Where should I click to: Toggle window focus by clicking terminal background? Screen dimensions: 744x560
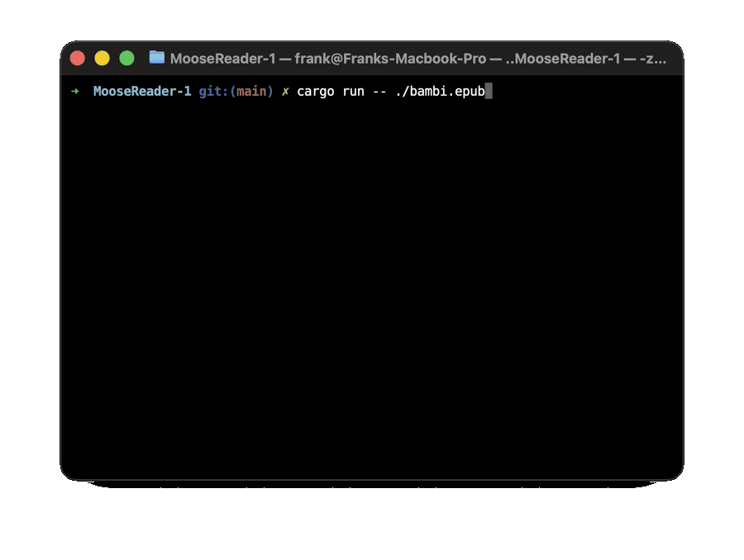point(372,289)
